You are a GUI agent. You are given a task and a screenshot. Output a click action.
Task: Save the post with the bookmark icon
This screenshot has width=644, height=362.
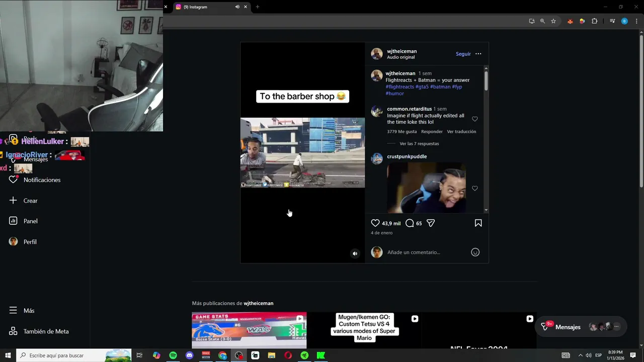tap(478, 223)
